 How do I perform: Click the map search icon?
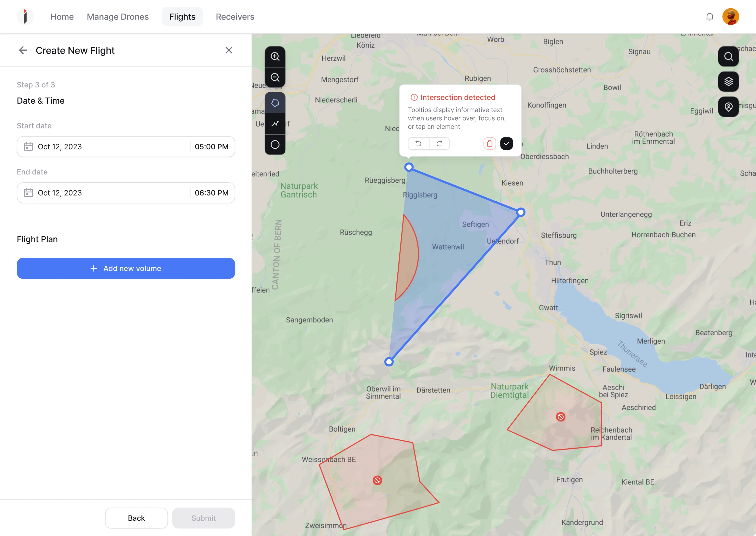(x=729, y=56)
